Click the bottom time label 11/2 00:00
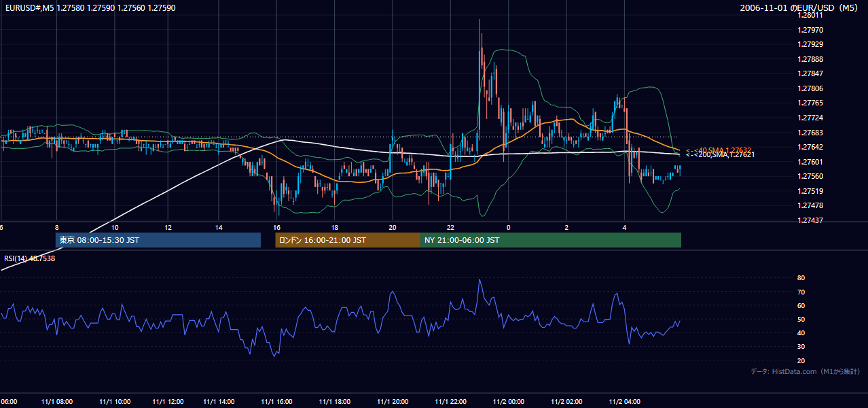 click(x=509, y=401)
